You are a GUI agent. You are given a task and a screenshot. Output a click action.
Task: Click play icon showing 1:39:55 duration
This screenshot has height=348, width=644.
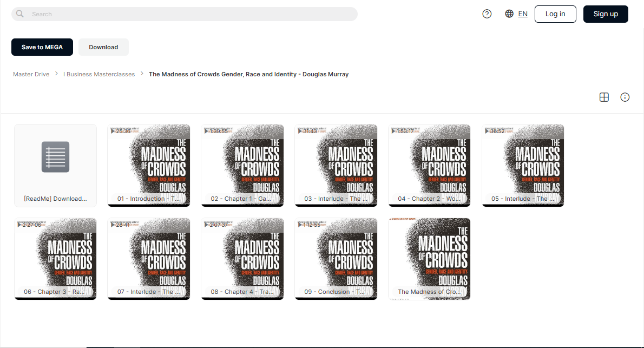click(207, 131)
